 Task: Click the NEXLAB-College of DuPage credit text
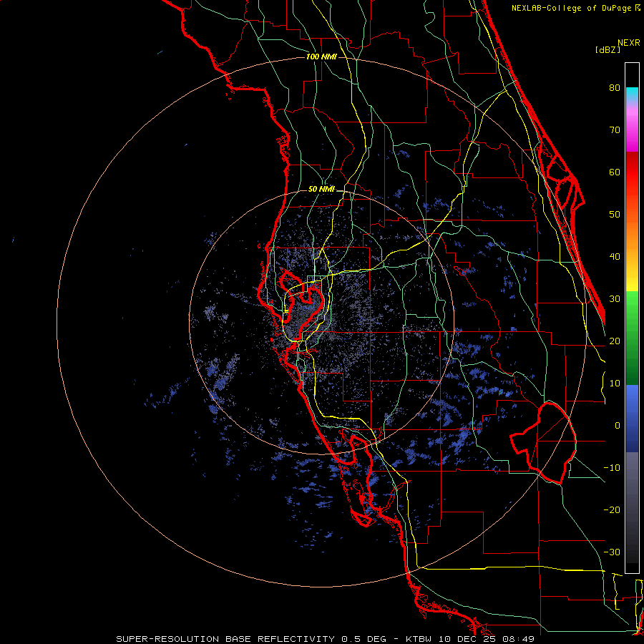click(x=575, y=8)
